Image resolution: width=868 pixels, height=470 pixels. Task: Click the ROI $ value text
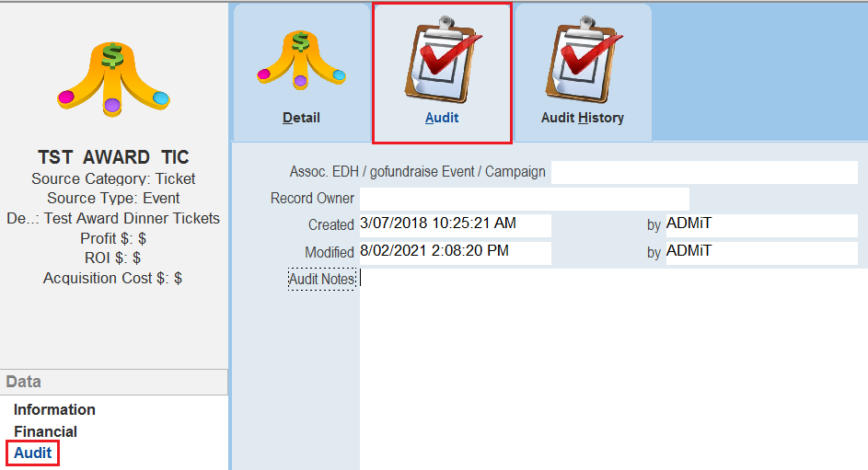point(113,258)
